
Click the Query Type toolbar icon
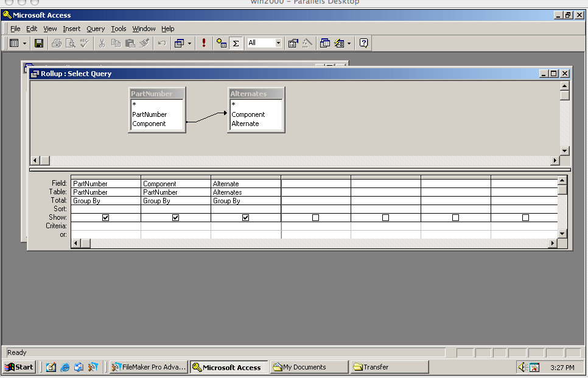click(179, 43)
